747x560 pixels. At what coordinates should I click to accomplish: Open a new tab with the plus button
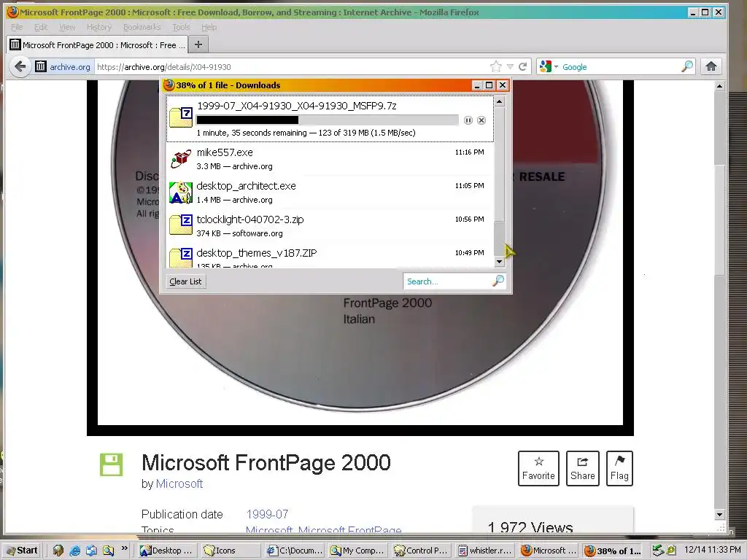click(x=198, y=44)
